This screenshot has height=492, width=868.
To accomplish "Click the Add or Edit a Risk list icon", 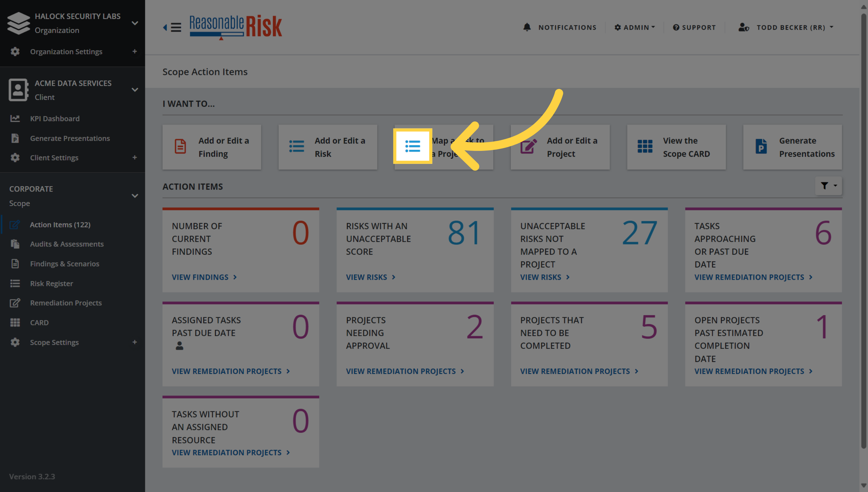I will pyautogui.click(x=297, y=147).
